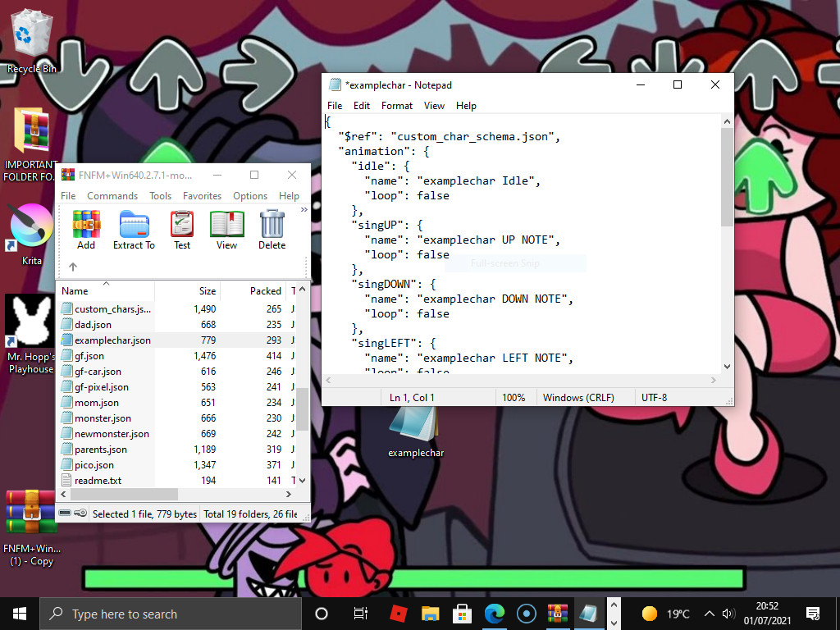This screenshot has height=630, width=840.
Task: Click the up-folder arrow in WinRAR
Action: tap(74, 265)
